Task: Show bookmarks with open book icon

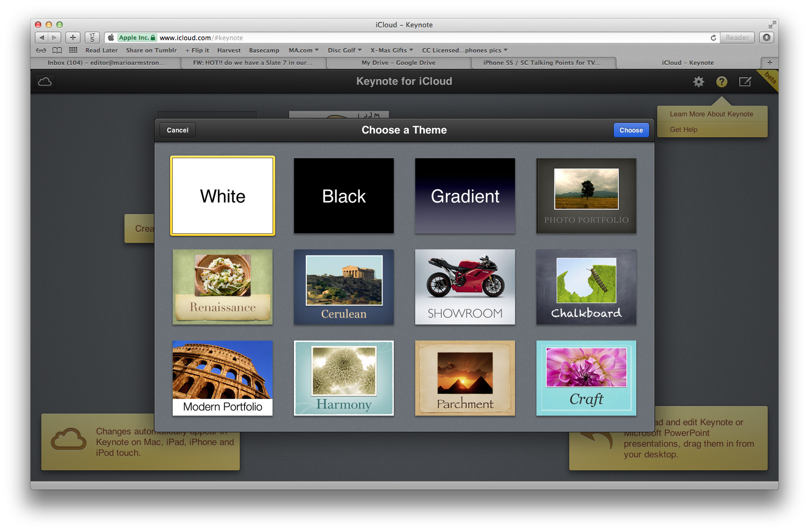Action: point(57,50)
